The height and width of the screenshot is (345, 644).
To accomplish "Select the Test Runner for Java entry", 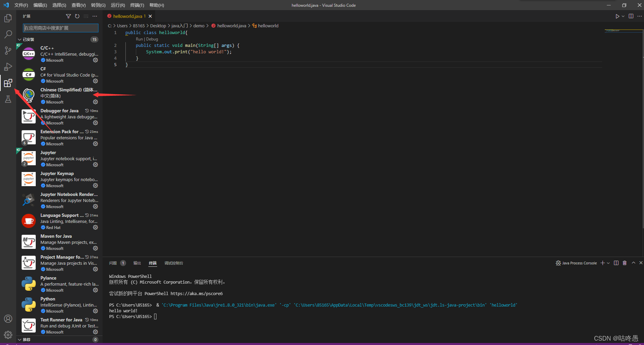I will 59,326.
